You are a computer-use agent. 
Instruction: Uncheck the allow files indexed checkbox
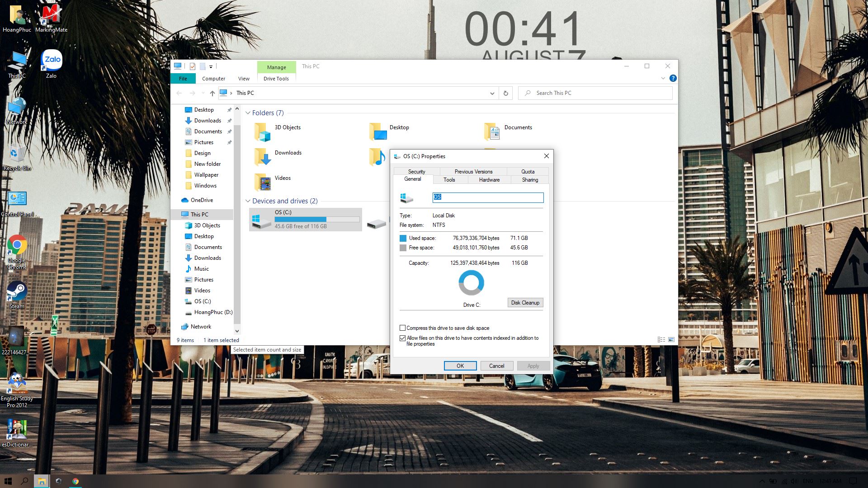coord(402,338)
